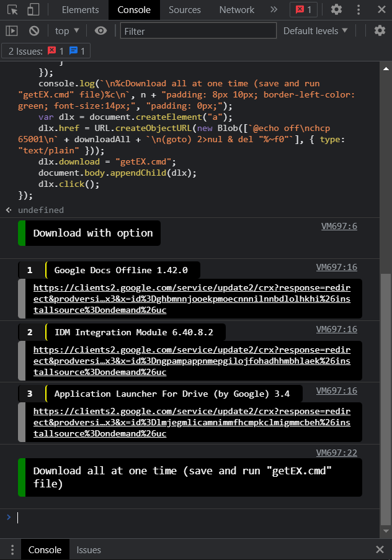Screen dimensions: 392x560
Task: Click inside the Filter input field
Action: [x=198, y=30]
